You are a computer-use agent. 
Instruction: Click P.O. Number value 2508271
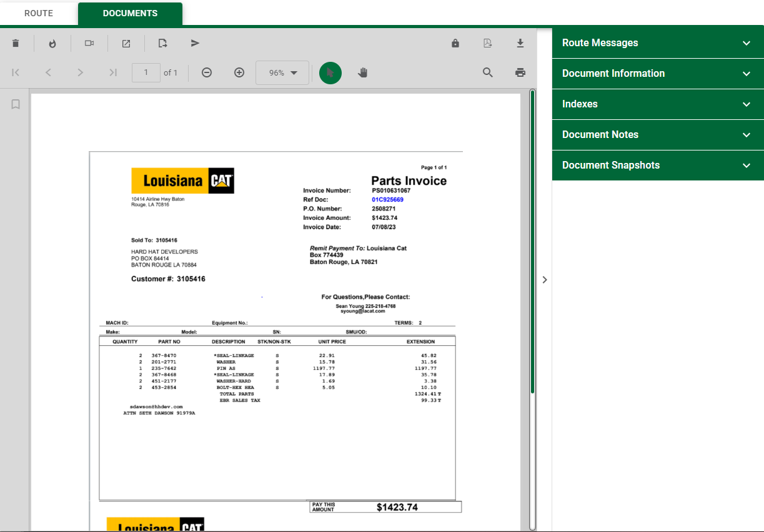point(384,209)
